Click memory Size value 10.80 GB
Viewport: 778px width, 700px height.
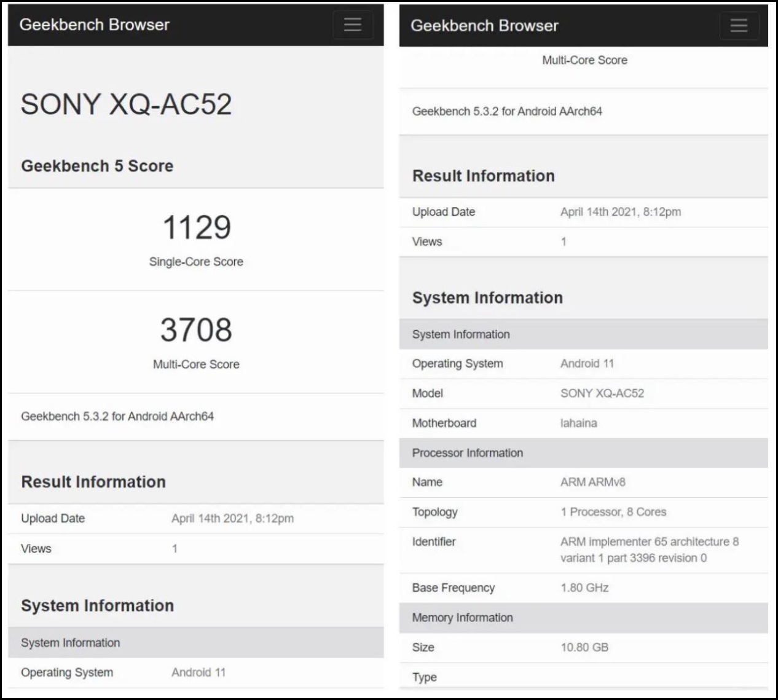584,647
